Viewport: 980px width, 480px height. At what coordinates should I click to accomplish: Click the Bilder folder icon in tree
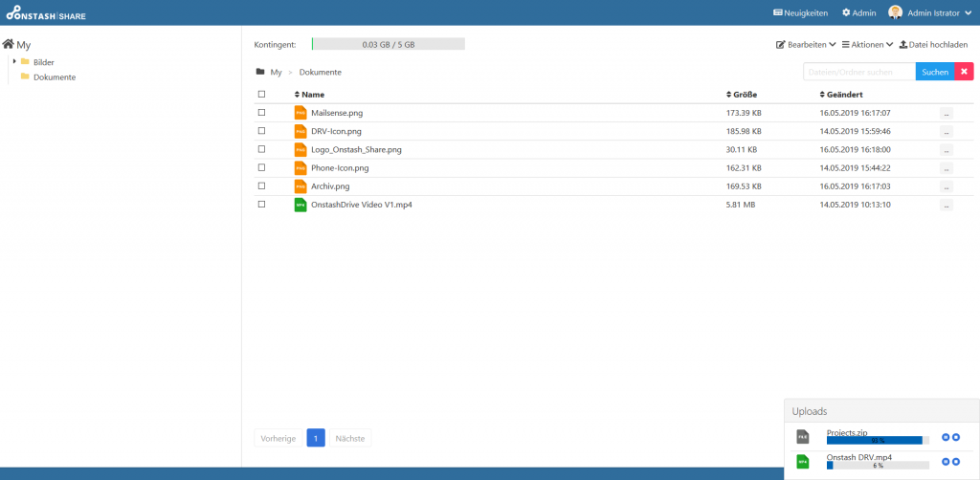25,62
